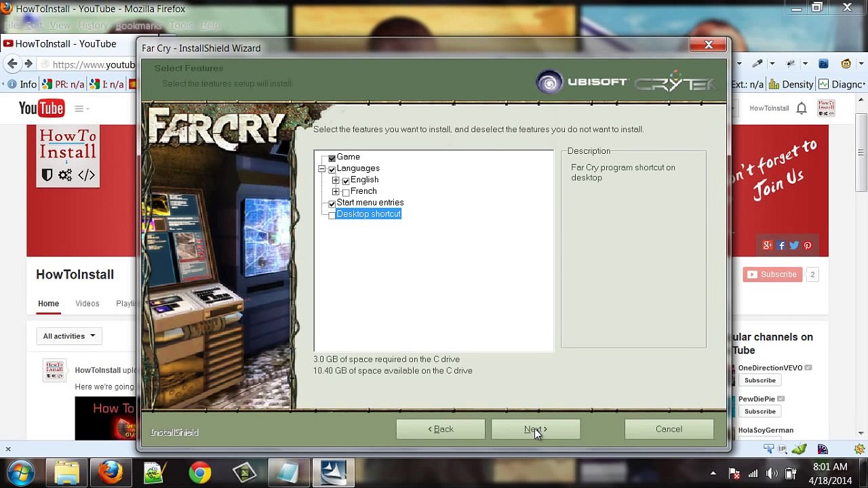
Task: Subscribe to PewDiePie channel
Action: (x=759, y=411)
